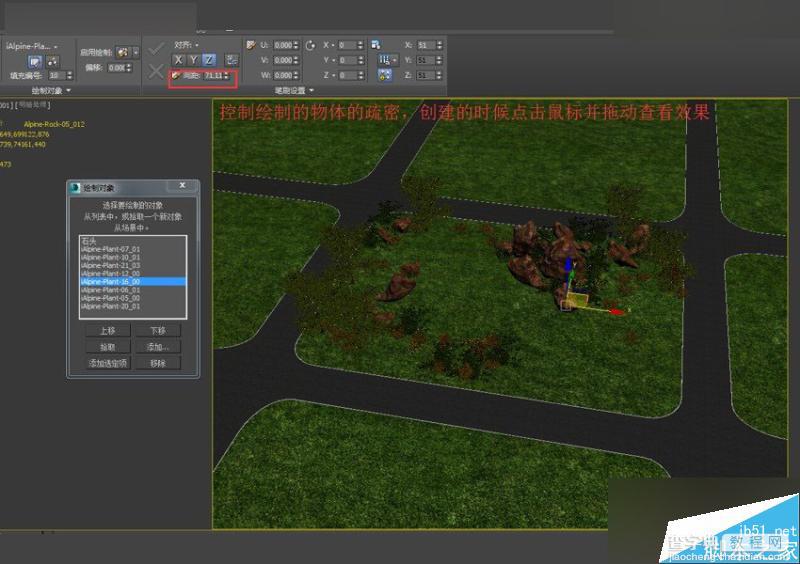Click the scatter brush icon beside U
Screen dimensions: 800x564
tap(251, 45)
